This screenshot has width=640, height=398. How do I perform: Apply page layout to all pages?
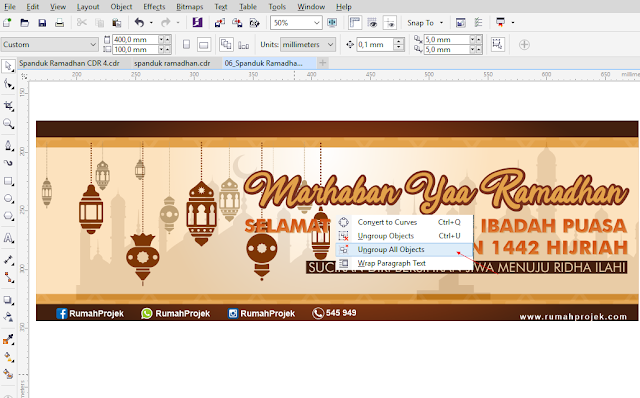[x=226, y=44]
